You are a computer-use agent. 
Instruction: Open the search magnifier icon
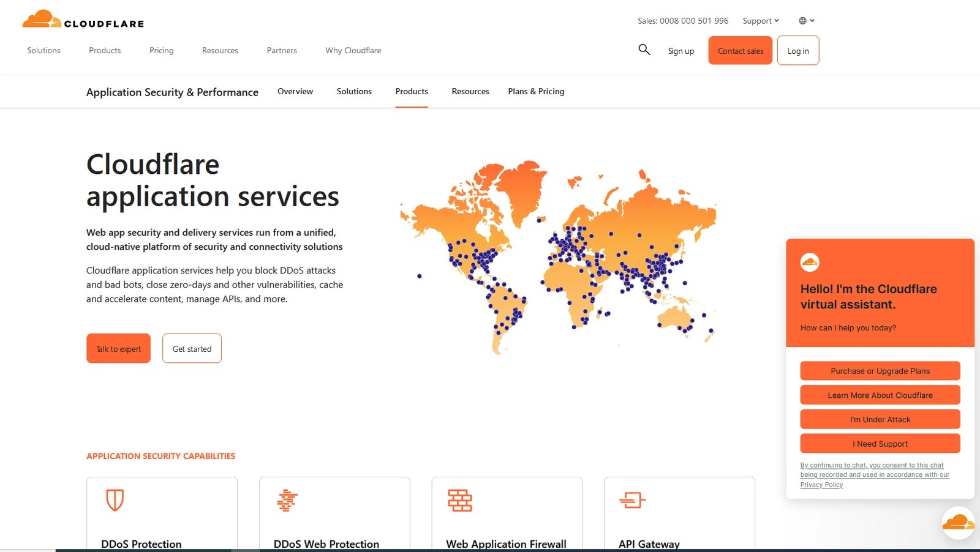644,50
